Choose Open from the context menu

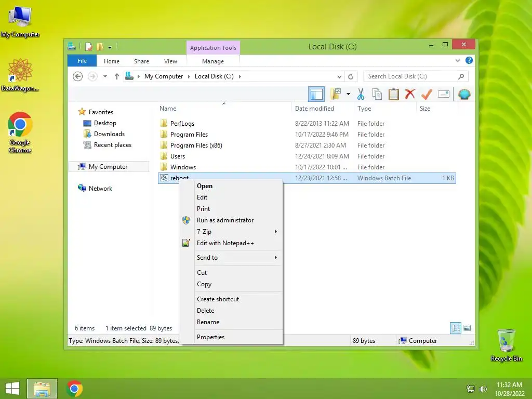click(x=231, y=186)
